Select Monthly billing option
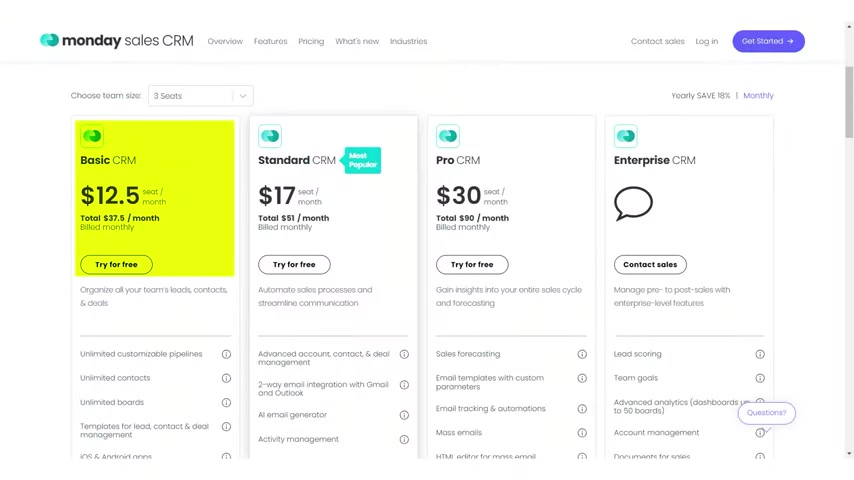Viewport: 854px width, 480px height. click(758, 96)
